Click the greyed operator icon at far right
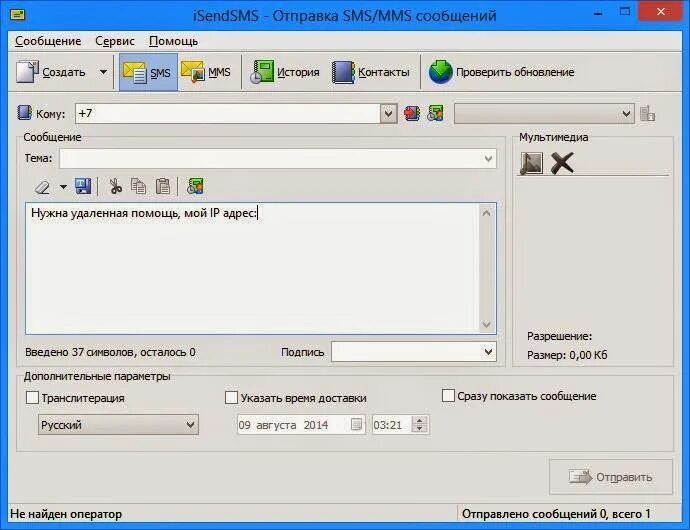The height and width of the screenshot is (530, 690). coord(647,114)
